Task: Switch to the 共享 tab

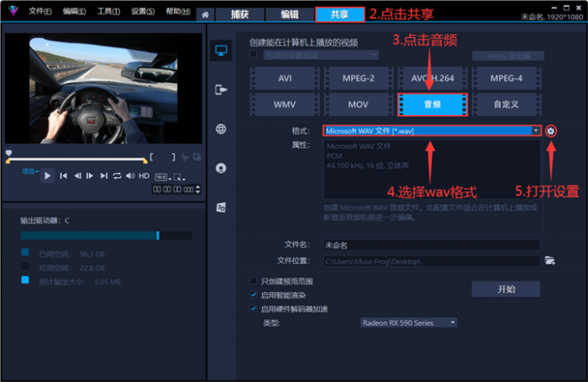Action: (x=340, y=15)
